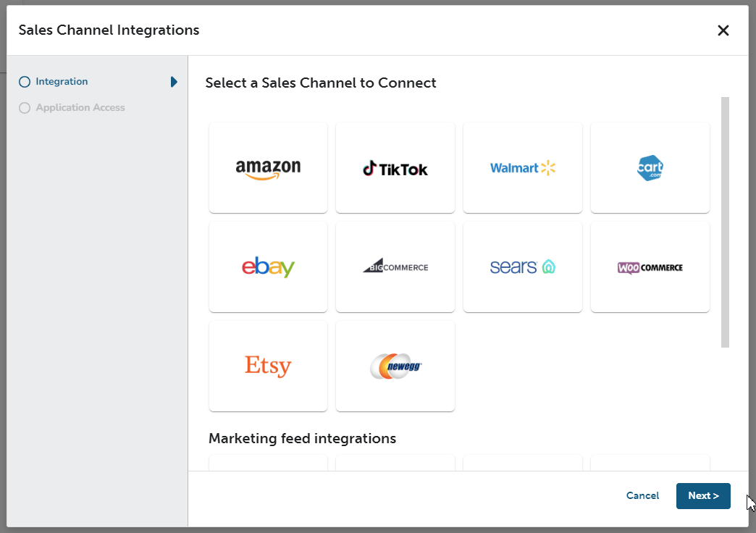Image resolution: width=756 pixels, height=533 pixels.
Task: Choose the Newegg integration tile
Action: (x=395, y=366)
